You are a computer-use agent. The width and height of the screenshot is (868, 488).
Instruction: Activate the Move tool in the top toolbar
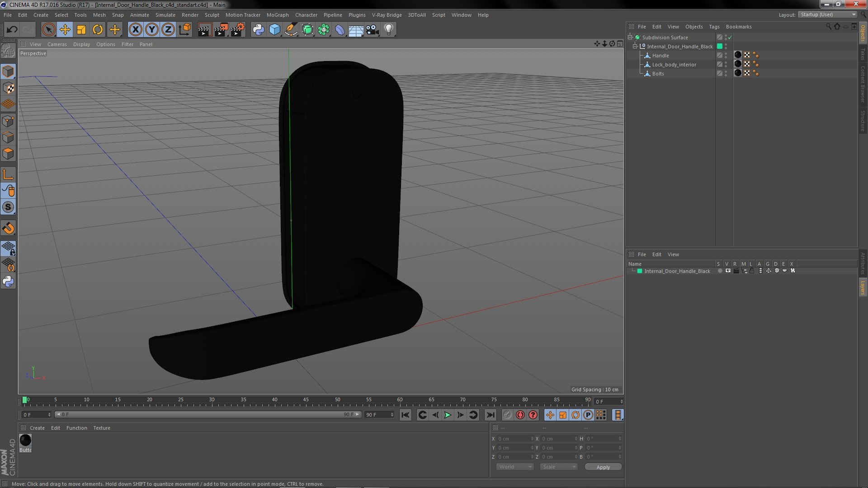(65, 30)
